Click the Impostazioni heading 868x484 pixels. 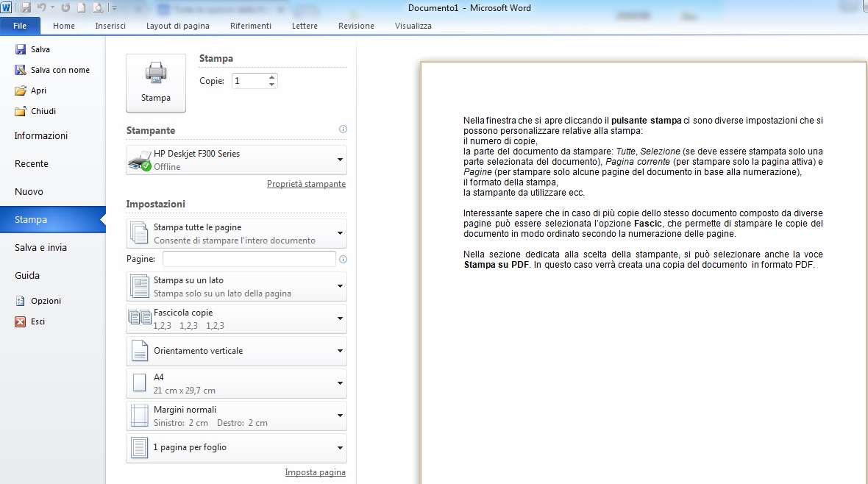[155, 204]
